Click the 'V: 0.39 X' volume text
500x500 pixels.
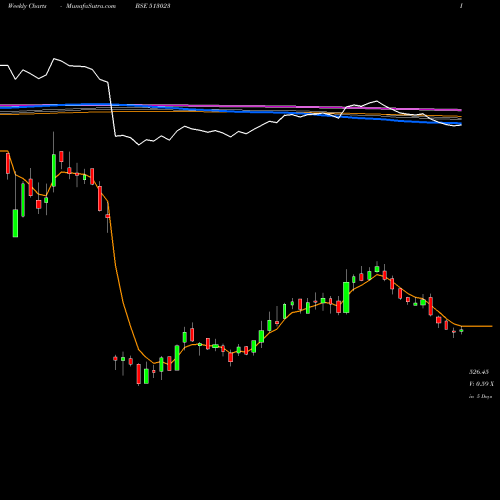tap(481, 384)
